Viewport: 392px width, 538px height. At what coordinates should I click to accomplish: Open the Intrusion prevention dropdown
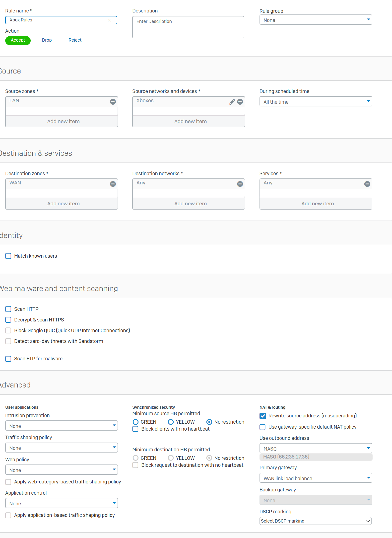click(x=62, y=426)
